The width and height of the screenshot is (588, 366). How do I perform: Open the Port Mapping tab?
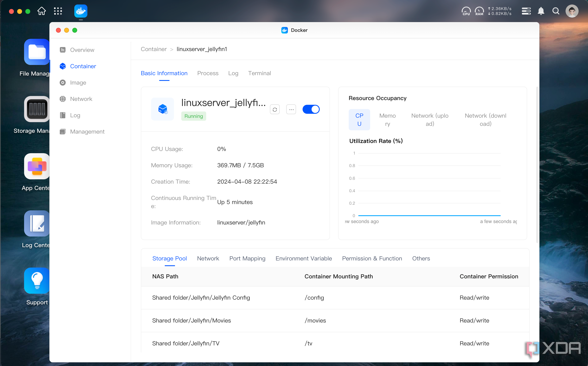247,259
